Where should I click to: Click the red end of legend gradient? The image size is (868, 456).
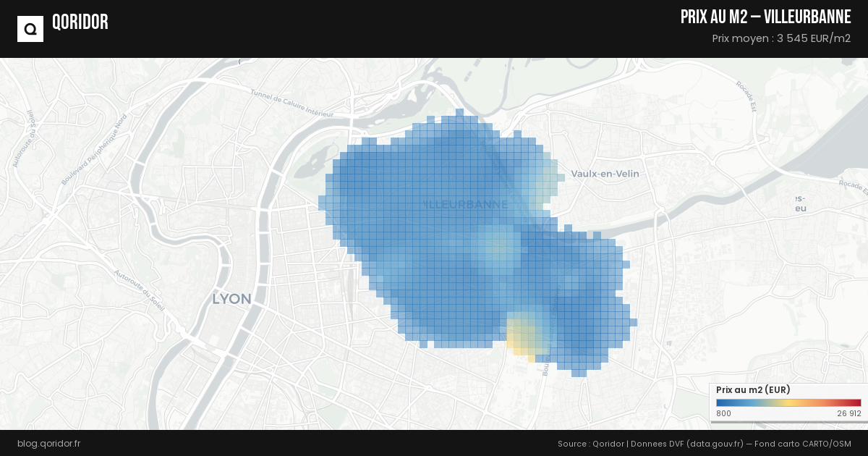[x=857, y=403]
